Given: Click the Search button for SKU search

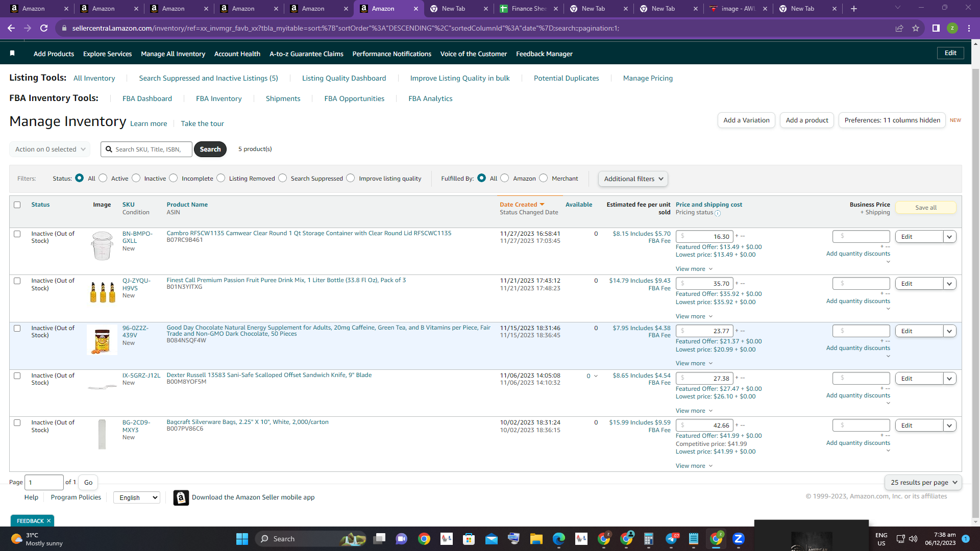Looking at the screenshot, I should 210,149.
